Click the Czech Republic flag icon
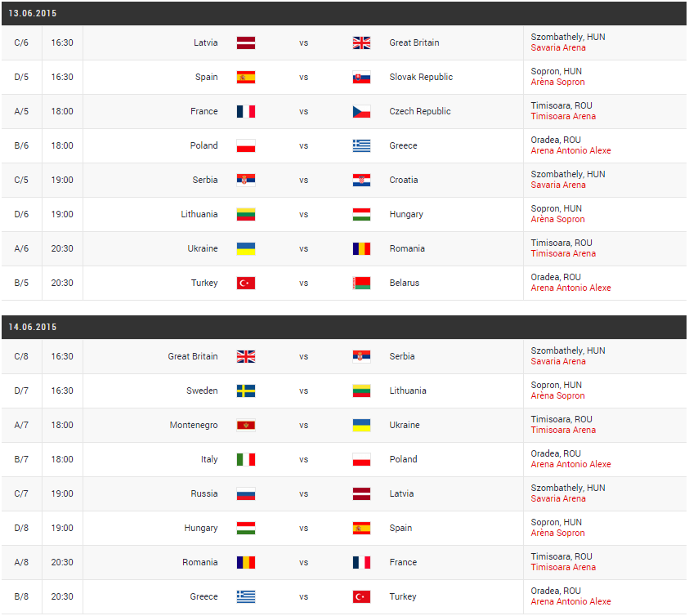Screen dimensions: 689x616 (361, 112)
